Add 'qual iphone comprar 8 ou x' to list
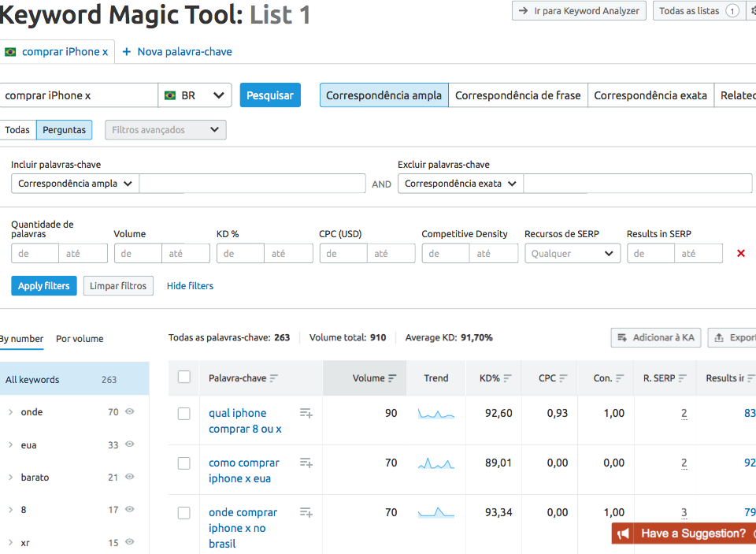Screen dimensions: 756x554 point(306,413)
